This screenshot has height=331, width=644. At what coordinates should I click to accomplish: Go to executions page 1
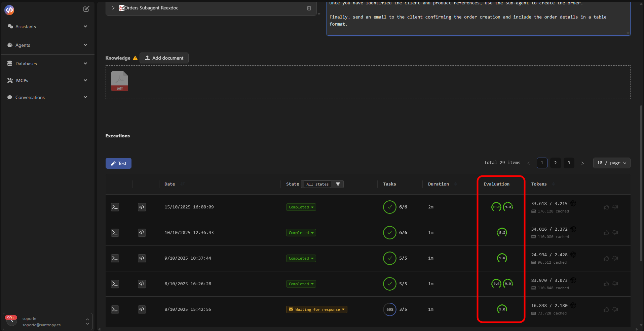542,163
